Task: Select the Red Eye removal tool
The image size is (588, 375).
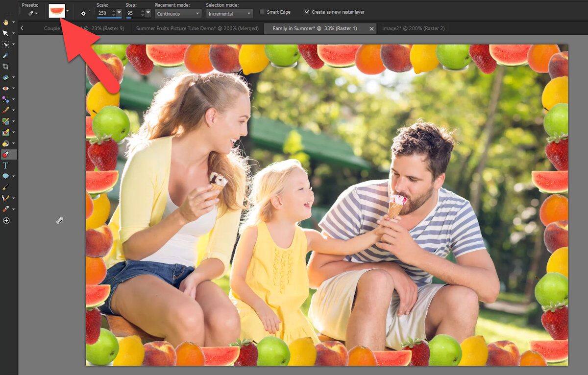Action: (x=6, y=88)
